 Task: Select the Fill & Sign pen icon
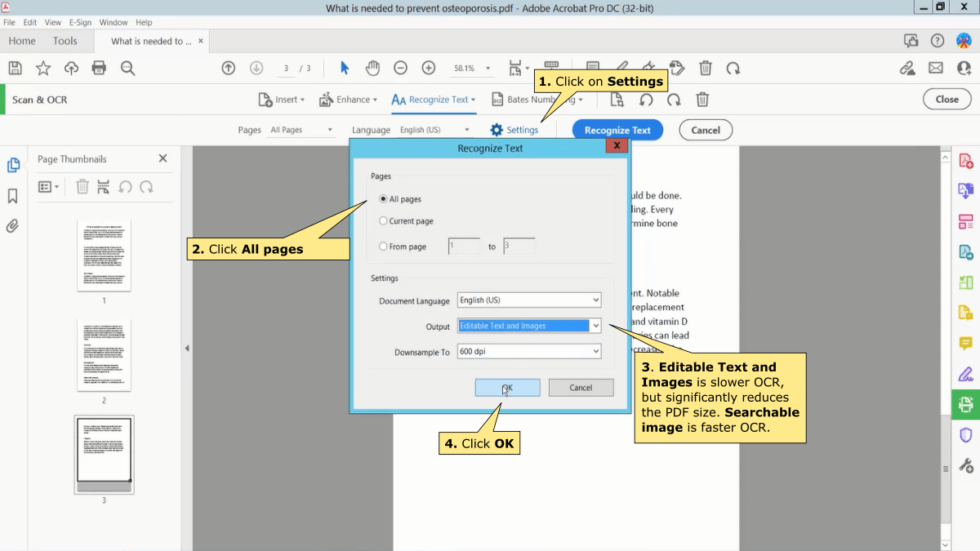pyautogui.click(x=967, y=374)
